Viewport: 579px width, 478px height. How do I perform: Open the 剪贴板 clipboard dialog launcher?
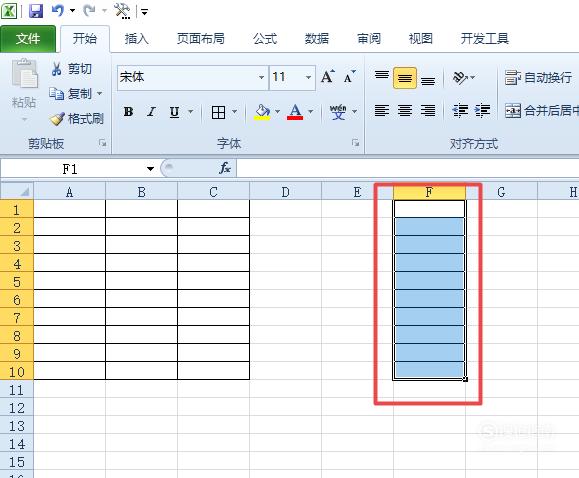click(x=102, y=143)
